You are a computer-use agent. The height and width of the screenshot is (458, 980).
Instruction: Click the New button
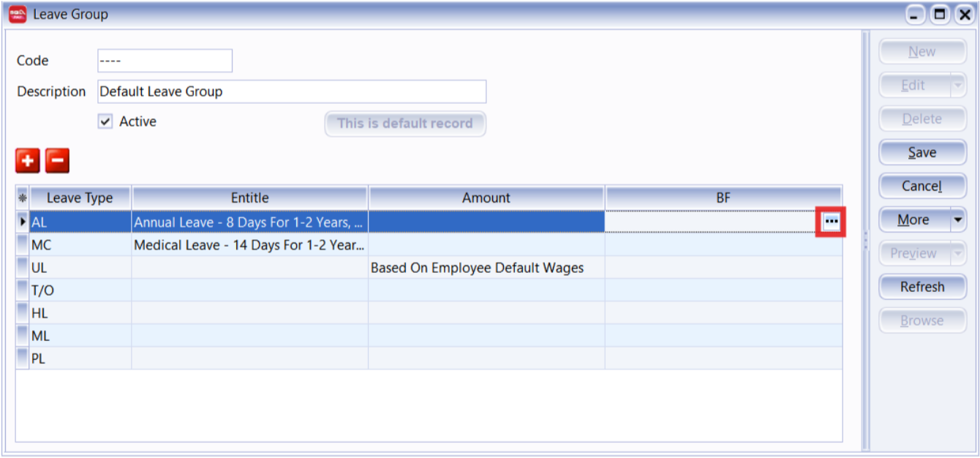click(922, 51)
